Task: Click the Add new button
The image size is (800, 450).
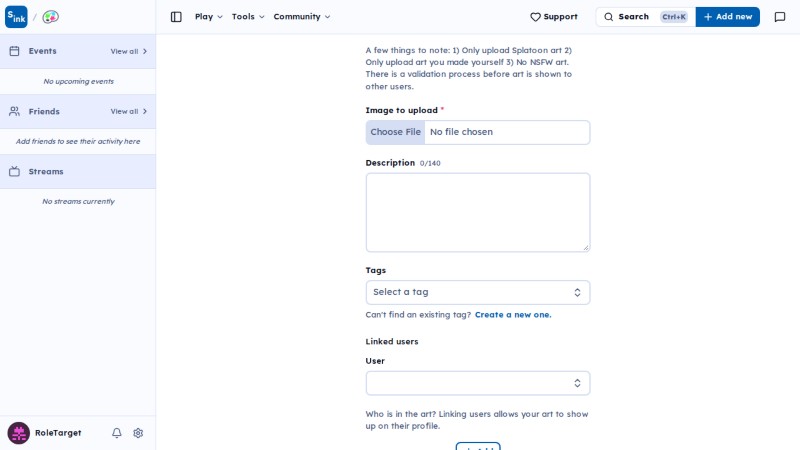Action: pos(728,17)
